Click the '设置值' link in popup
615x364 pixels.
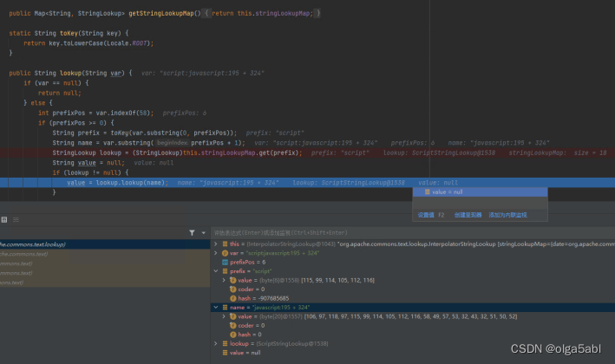tap(426, 215)
